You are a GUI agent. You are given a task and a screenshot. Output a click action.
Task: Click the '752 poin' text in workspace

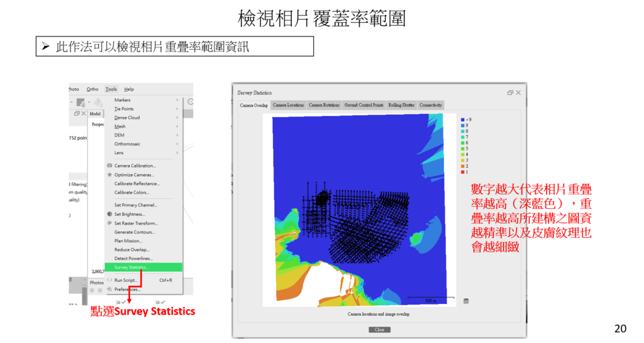tap(78, 138)
